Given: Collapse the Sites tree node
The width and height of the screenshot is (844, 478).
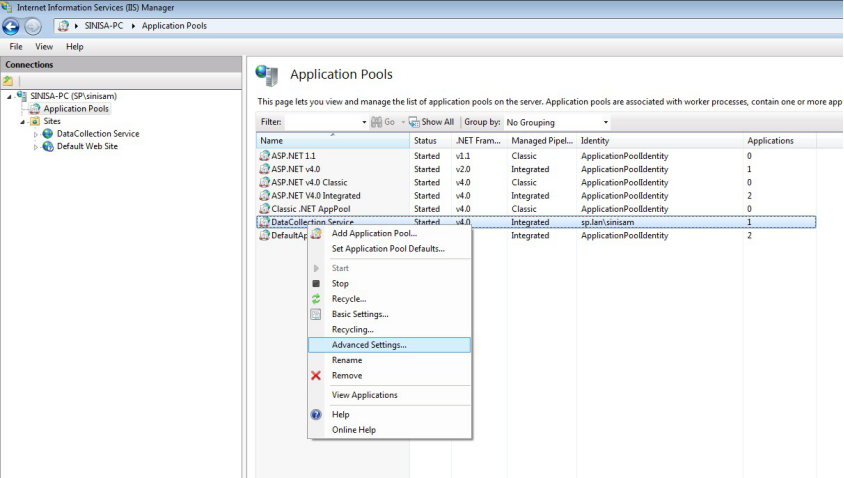Looking at the screenshot, I should coord(23,122).
